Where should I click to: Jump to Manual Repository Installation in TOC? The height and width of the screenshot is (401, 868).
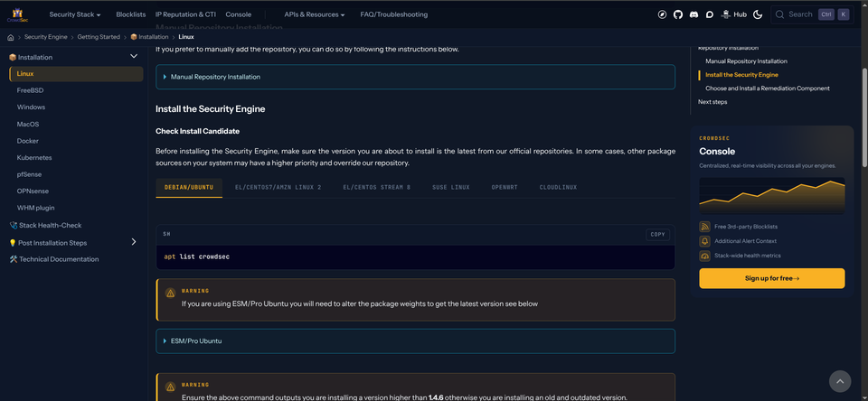click(x=746, y=61)
